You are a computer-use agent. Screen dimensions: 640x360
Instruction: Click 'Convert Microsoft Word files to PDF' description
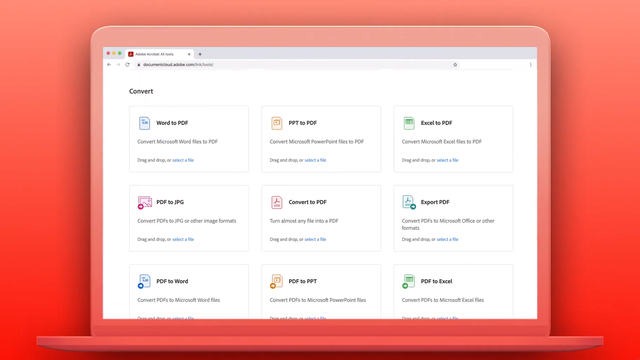(x=178, y=142)
